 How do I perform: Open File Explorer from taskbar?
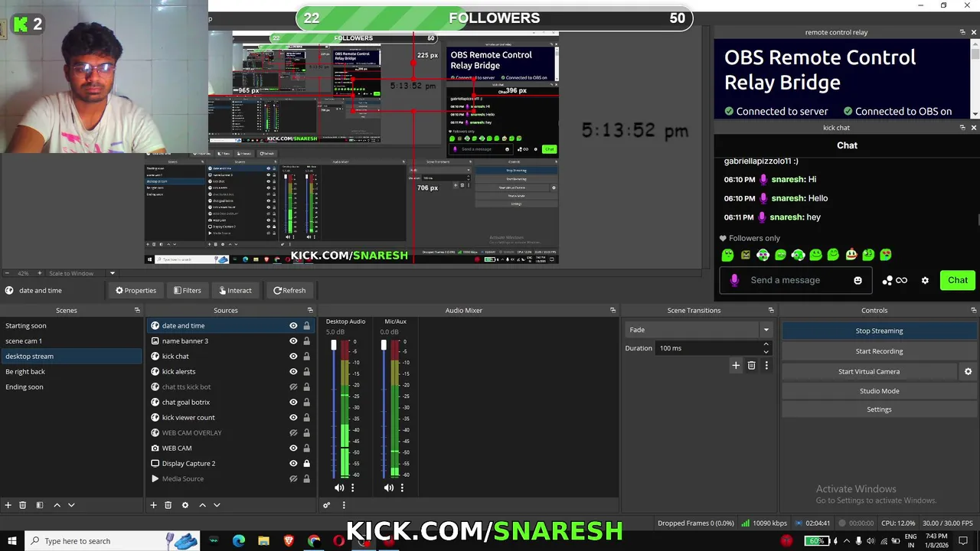click(264, 541)
